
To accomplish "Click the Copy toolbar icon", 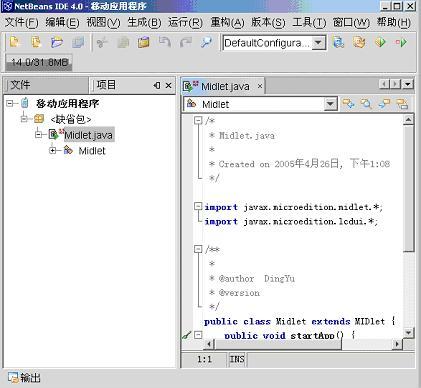I will click(x=123, y=42).
